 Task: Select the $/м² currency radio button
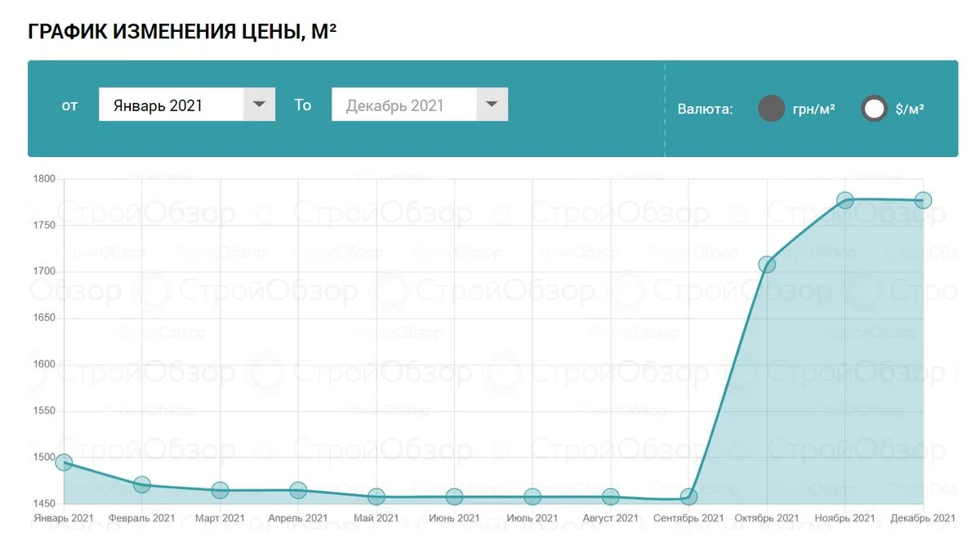point(874,109)
